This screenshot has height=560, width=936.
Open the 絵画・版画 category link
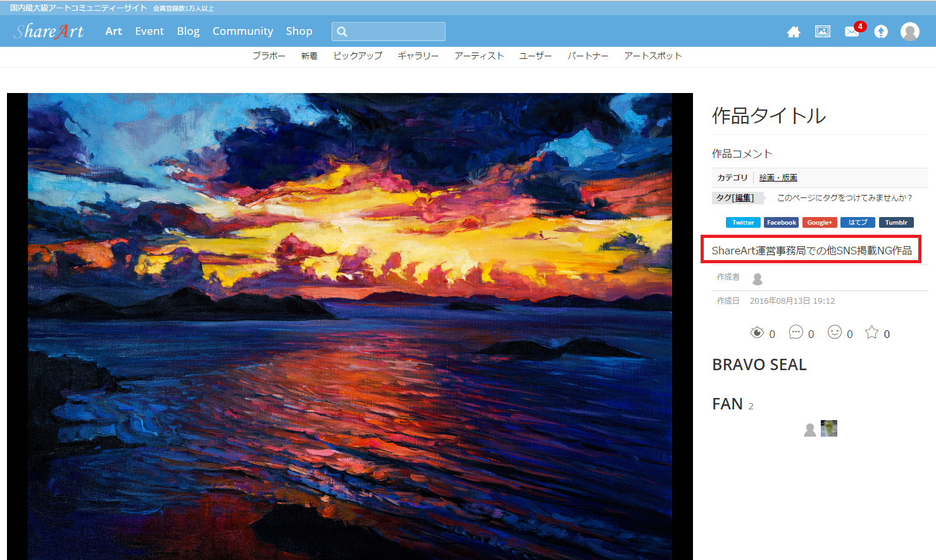coord(778,178)
